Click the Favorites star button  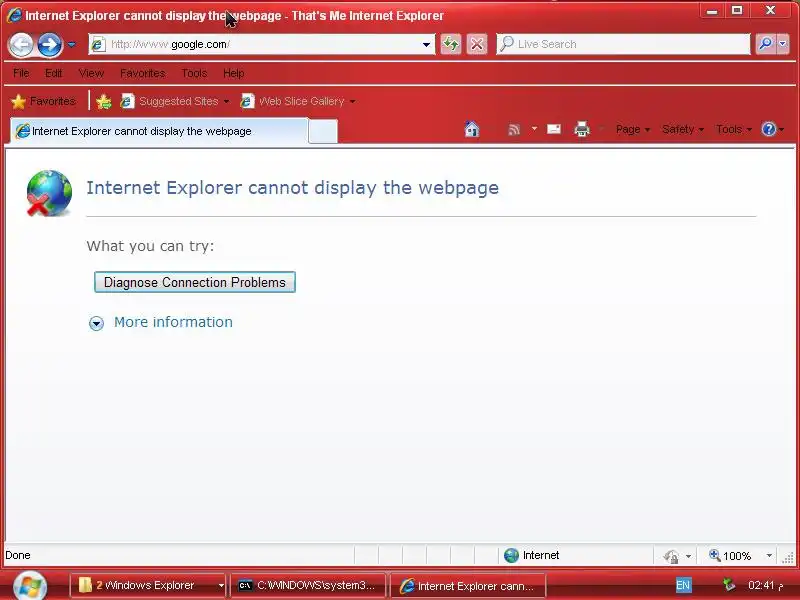point(43,101)
